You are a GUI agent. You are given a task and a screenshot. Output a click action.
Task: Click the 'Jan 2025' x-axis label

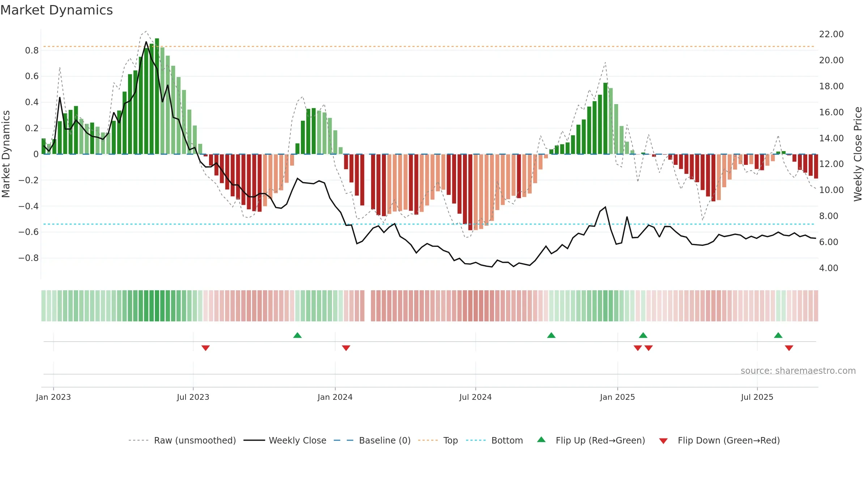(617, 397)
